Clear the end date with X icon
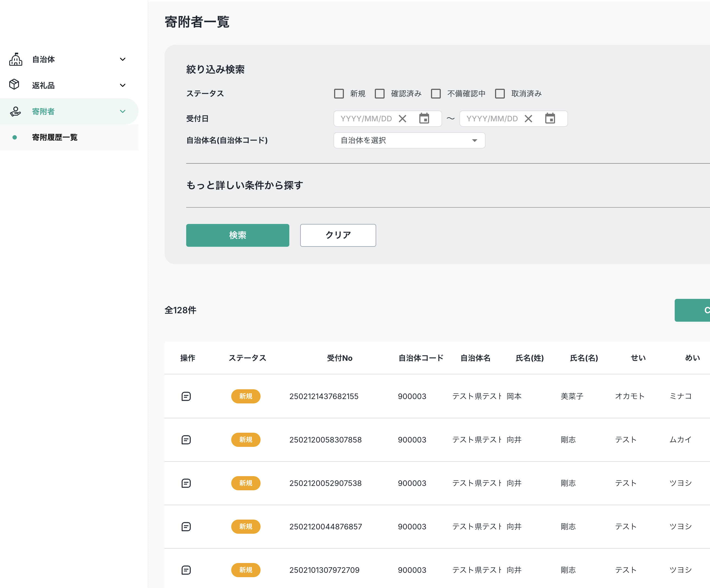This screenshot has height=588, width=710. coord(528,119)
